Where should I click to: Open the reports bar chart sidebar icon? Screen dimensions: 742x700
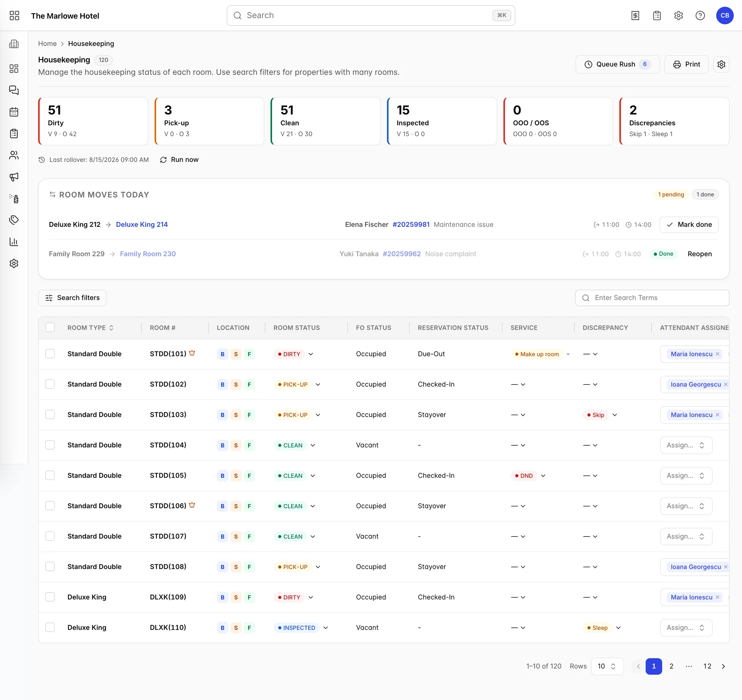14,242
